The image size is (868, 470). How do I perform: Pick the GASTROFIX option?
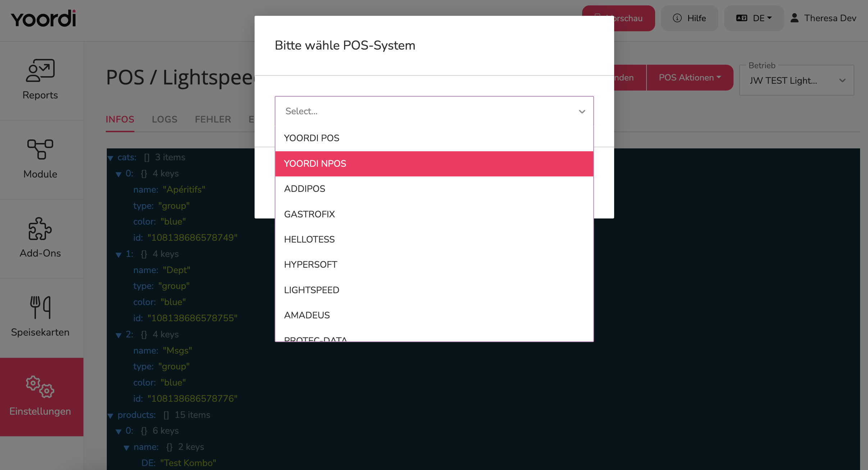pyautogui.click(x=434, y=214)
